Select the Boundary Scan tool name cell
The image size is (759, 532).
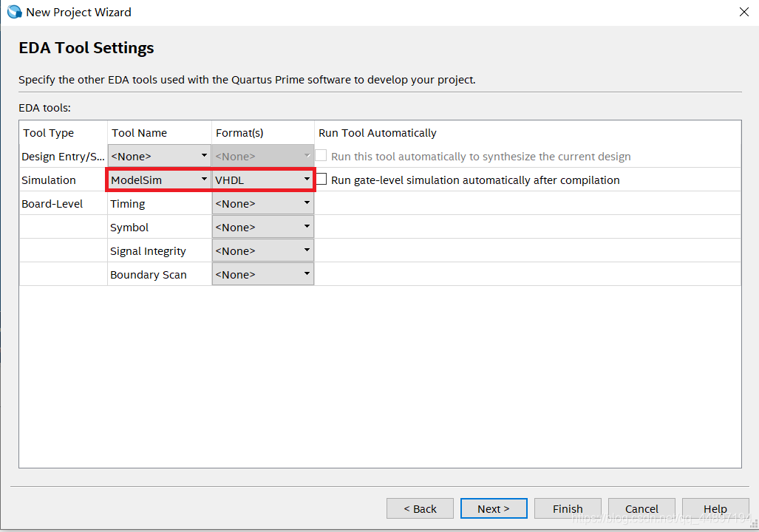(x=159, y=274)
